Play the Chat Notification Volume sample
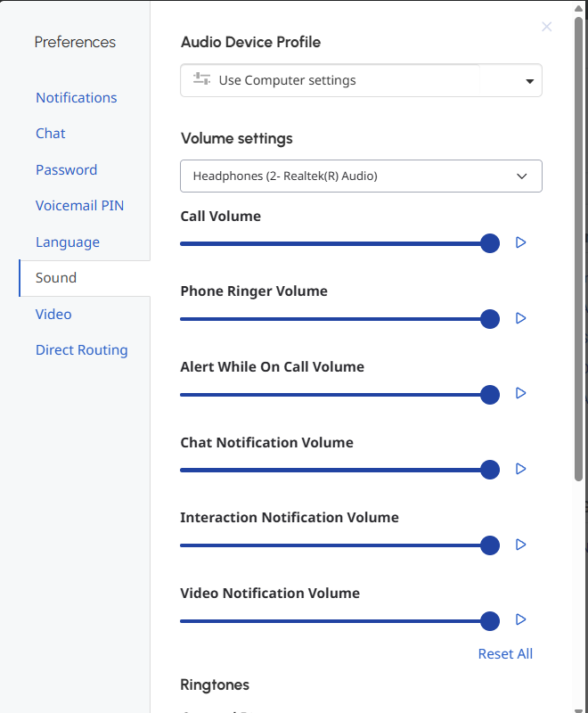Image resolution: width=588 pixels, height=713 pixels. [521, 469]
